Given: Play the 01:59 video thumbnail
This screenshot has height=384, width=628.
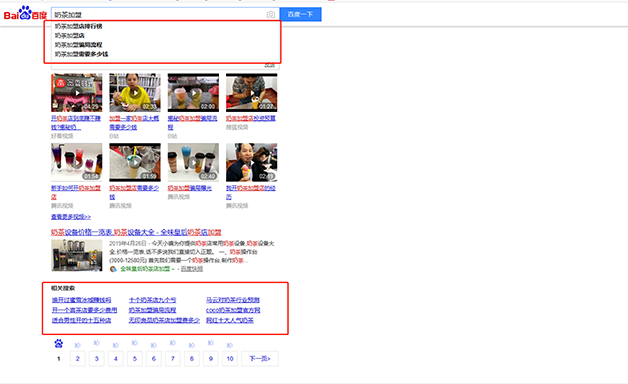Looking at the screenshot, I should tap(135, 162).
